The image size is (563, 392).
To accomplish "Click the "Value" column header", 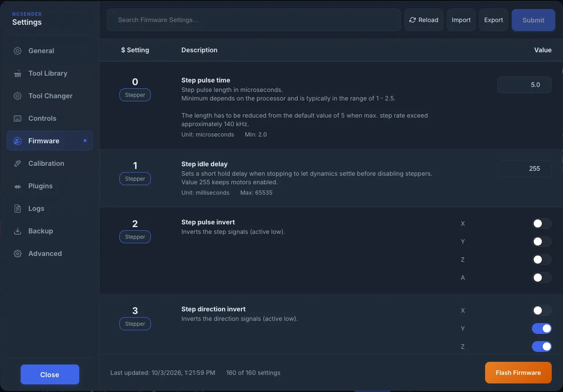I will [543, 50].
